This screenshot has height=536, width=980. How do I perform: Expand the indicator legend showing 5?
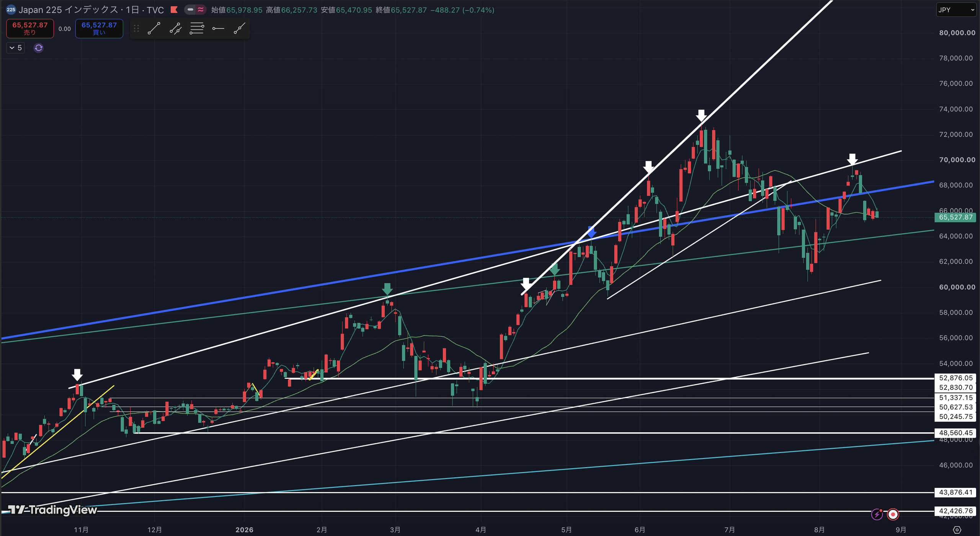[16, 48]
